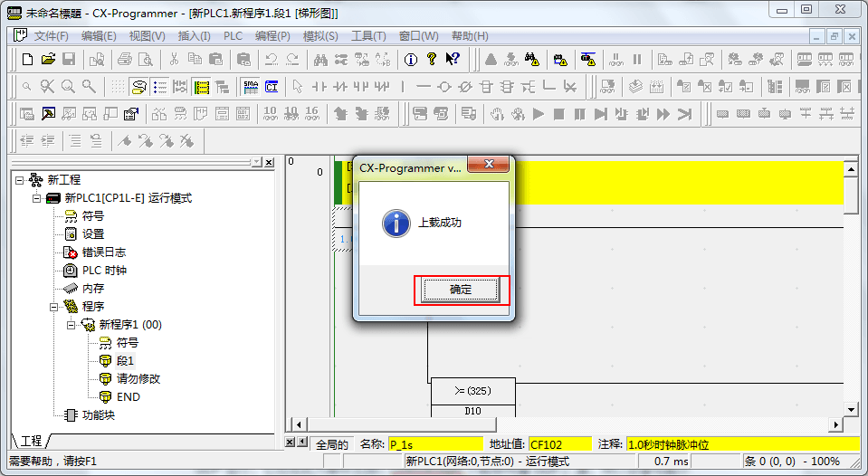Open the 模拟(S) menu

tap(320, 36)
